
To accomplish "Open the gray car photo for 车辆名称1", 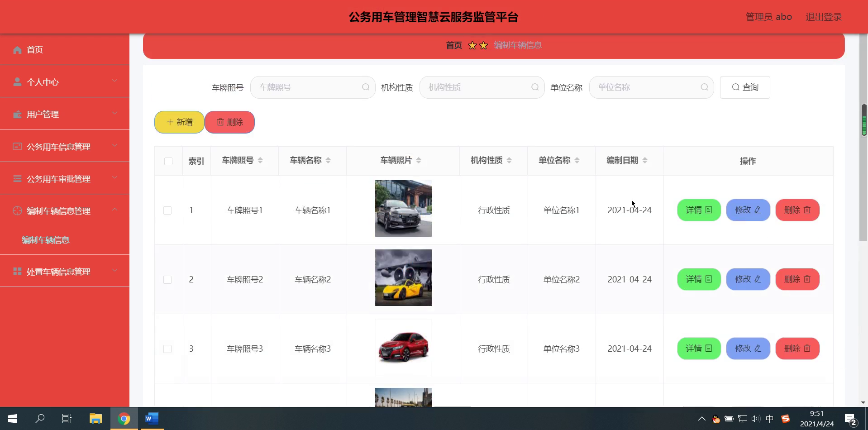I will (403, 208).
